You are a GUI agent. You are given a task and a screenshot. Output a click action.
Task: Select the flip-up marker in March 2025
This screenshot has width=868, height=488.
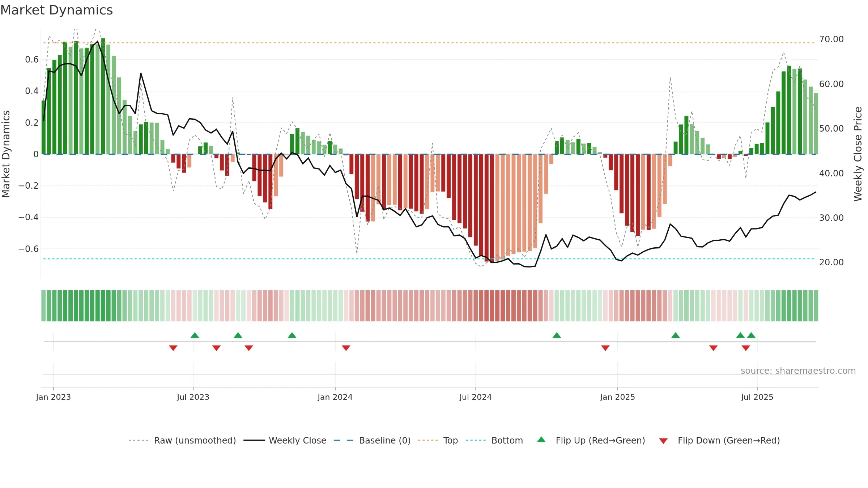676,335
